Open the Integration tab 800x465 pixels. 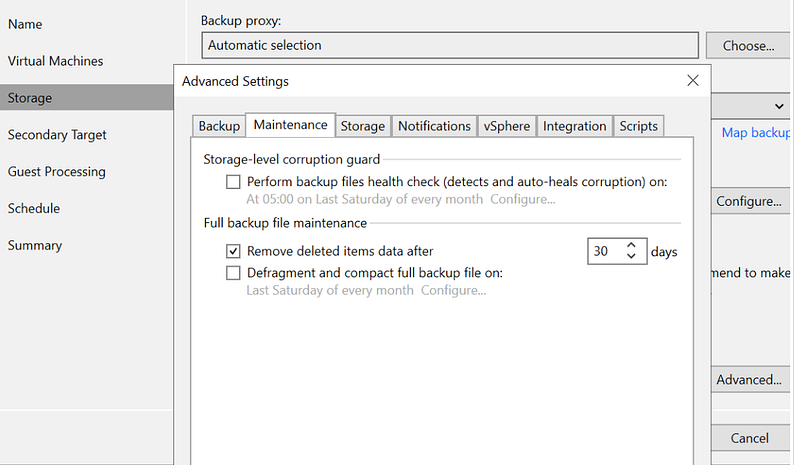(x=574, y=126)
